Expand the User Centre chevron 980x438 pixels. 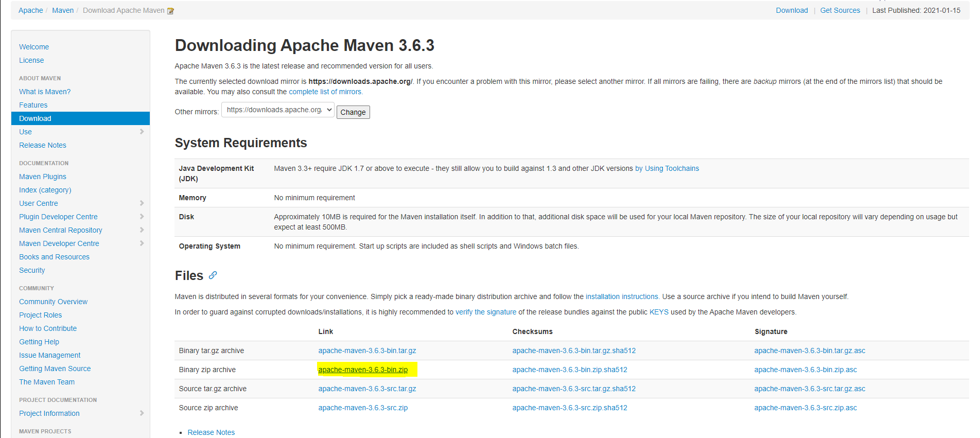click(x=142, y=203)
